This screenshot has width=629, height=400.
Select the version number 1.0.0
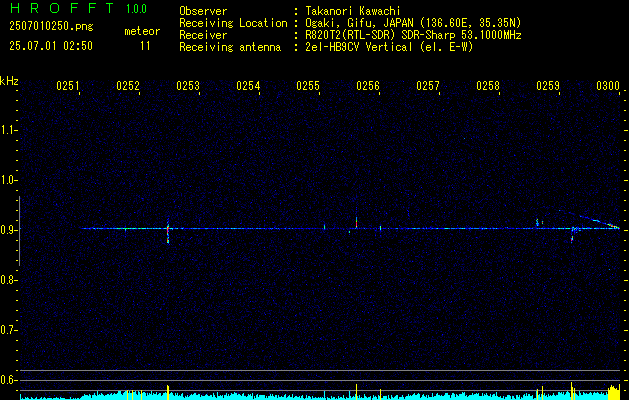pos(136,9)
